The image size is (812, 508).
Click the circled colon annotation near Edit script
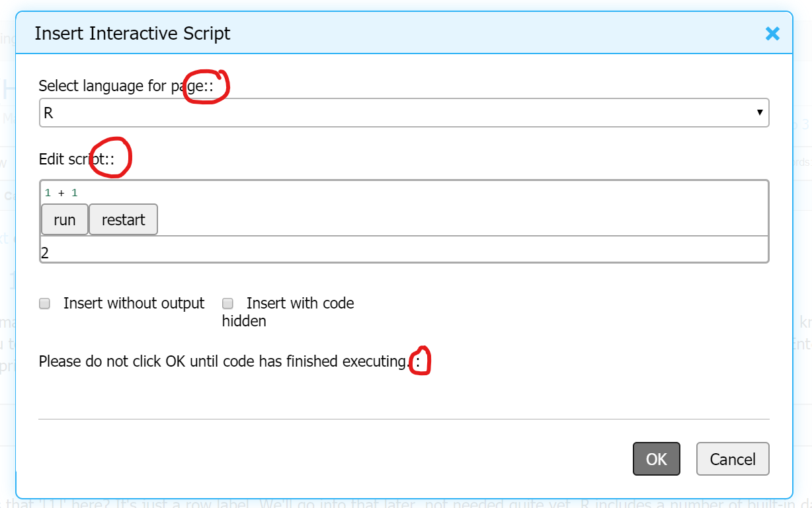[110, 157]
